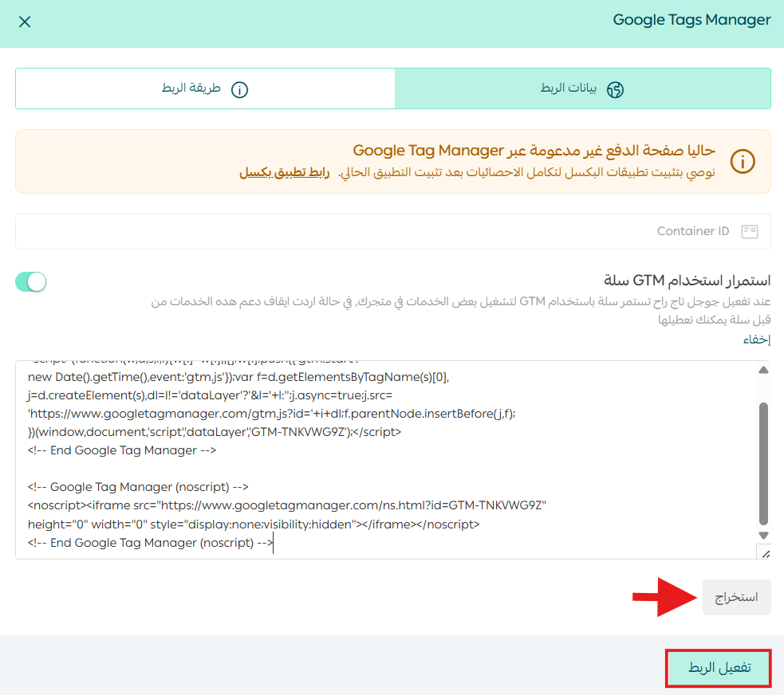Click the استخراج extract button
The width and height of the screenshot is (784, 695).
[x=736, y=597]
